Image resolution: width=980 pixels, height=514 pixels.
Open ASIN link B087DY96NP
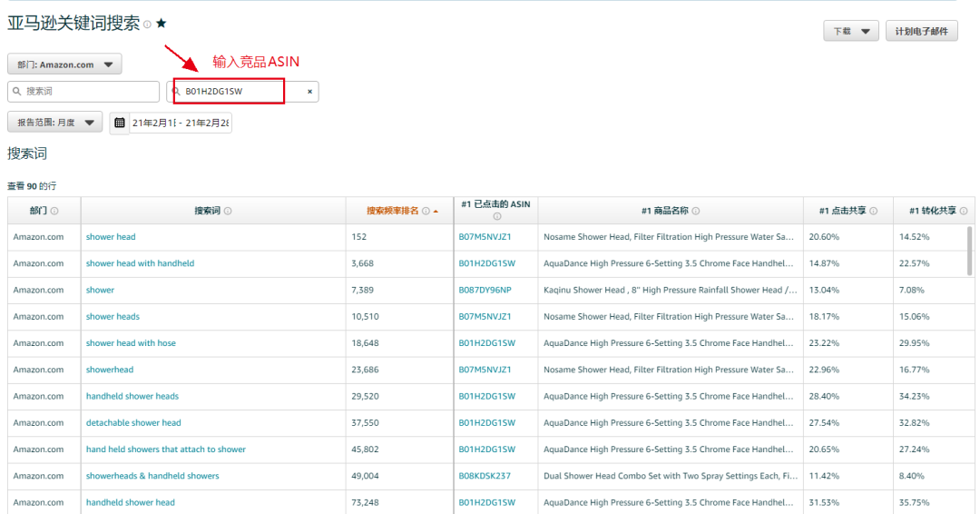[485, 290]
